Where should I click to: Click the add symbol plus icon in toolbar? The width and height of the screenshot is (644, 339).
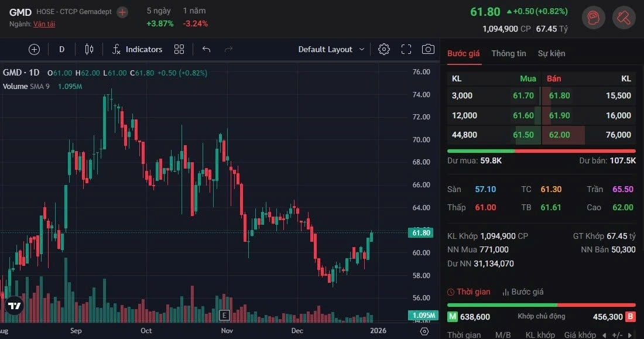[x=34, y=49]
